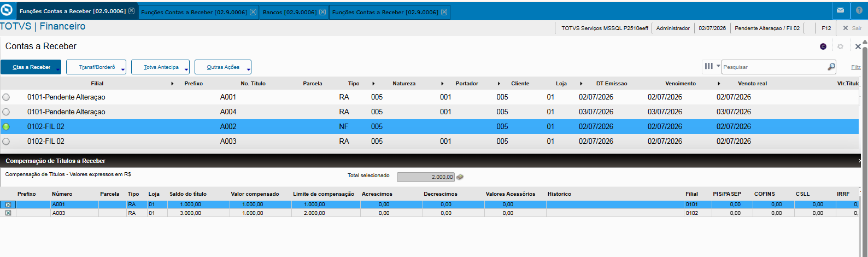Click the purple round assistant icon
Image resolution: width=868 pixels, height=257 pixels.
coord(823,46)
